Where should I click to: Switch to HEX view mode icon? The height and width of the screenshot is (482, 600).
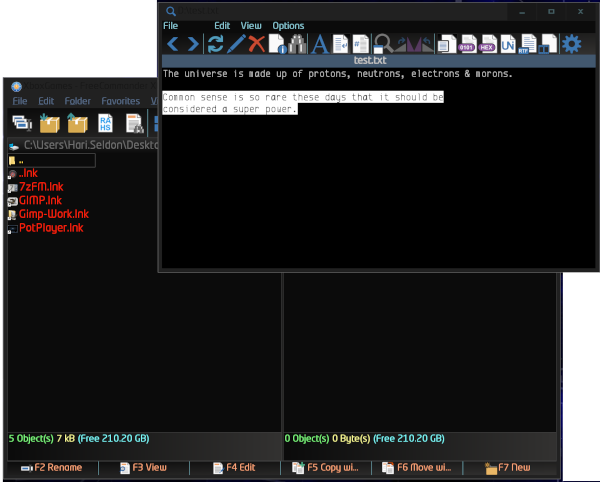(x=487, y=44)
